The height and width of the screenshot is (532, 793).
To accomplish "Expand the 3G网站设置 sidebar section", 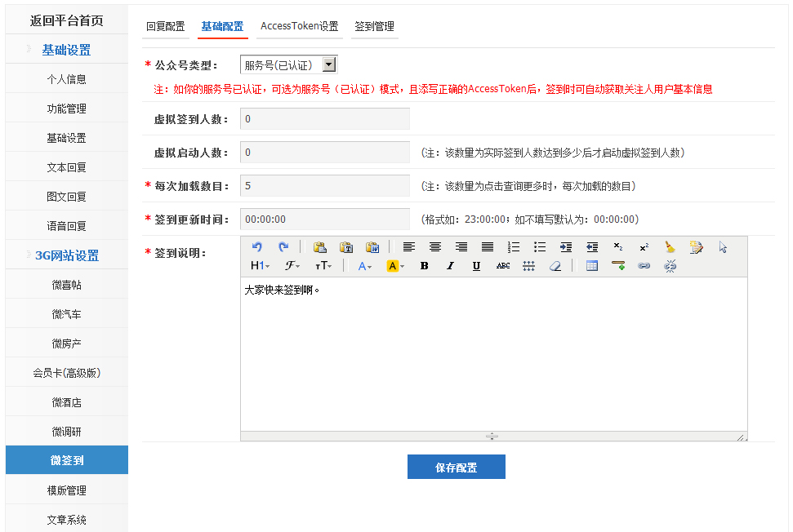I will click(x=66, y=255).
